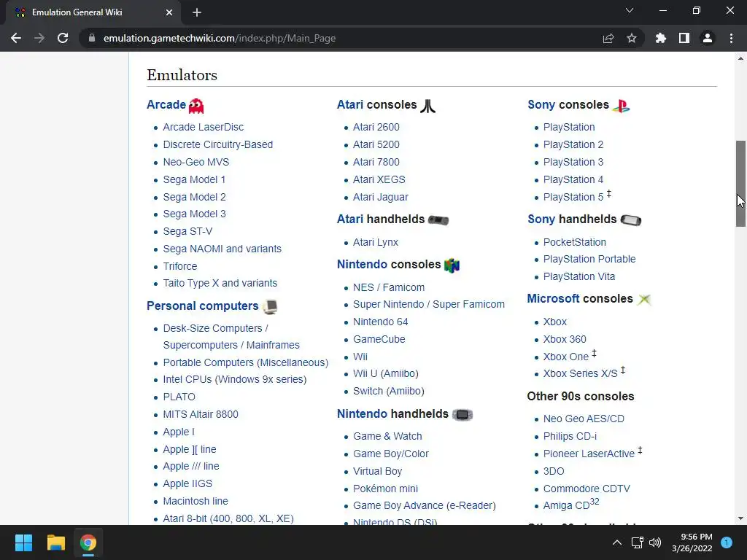Viewport: 747px width, 560px height.
Task: Click the scrollbar down arrow
Action: coord(740,518)
